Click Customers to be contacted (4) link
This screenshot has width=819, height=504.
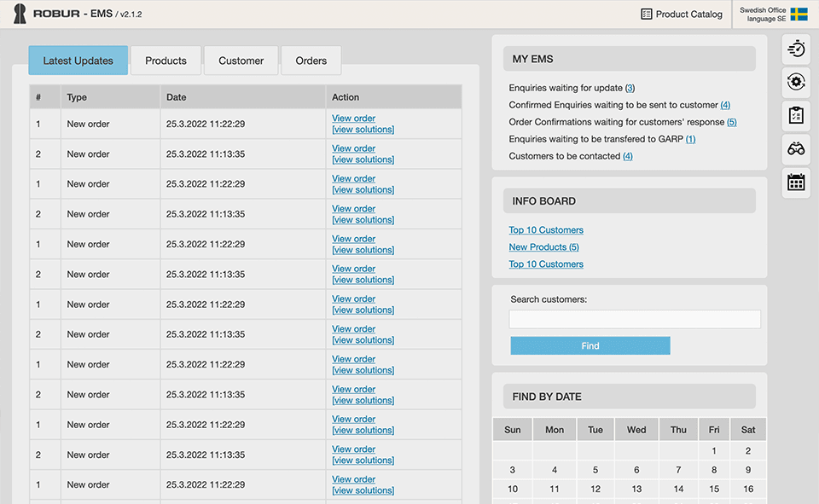(627, 156)
